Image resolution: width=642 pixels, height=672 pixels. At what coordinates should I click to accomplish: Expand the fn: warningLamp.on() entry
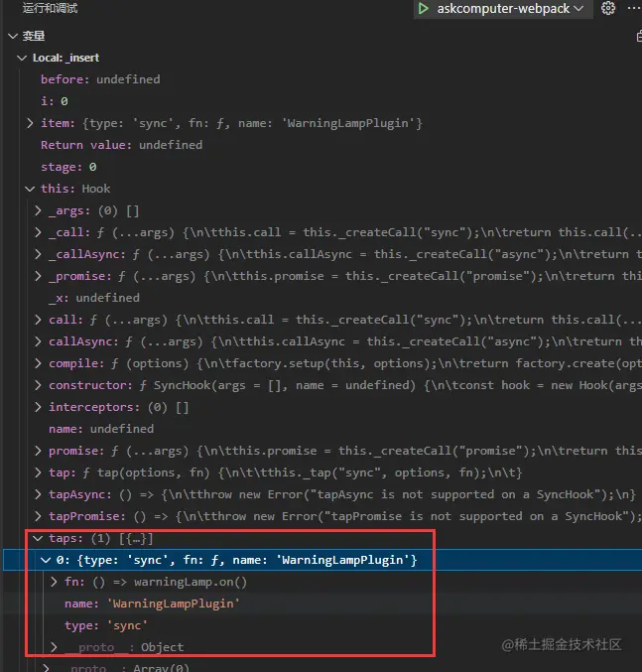pos(54,582)
